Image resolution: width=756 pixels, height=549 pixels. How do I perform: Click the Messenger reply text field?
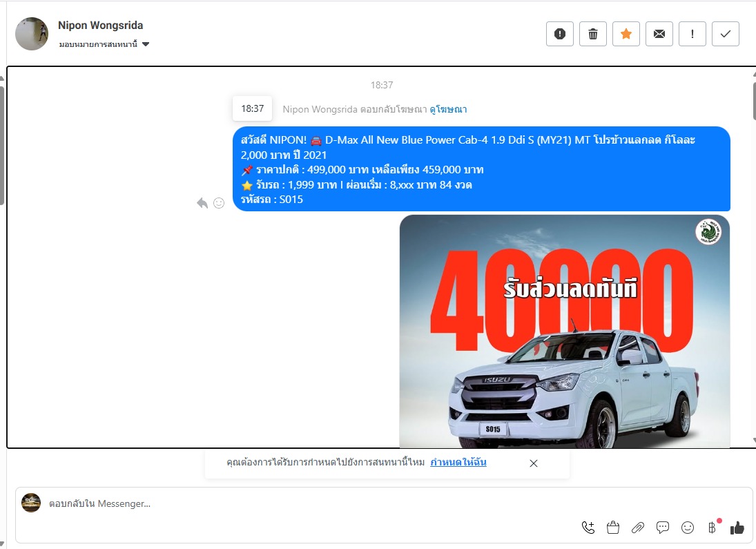pyautogui.click(x=311, y=504)
